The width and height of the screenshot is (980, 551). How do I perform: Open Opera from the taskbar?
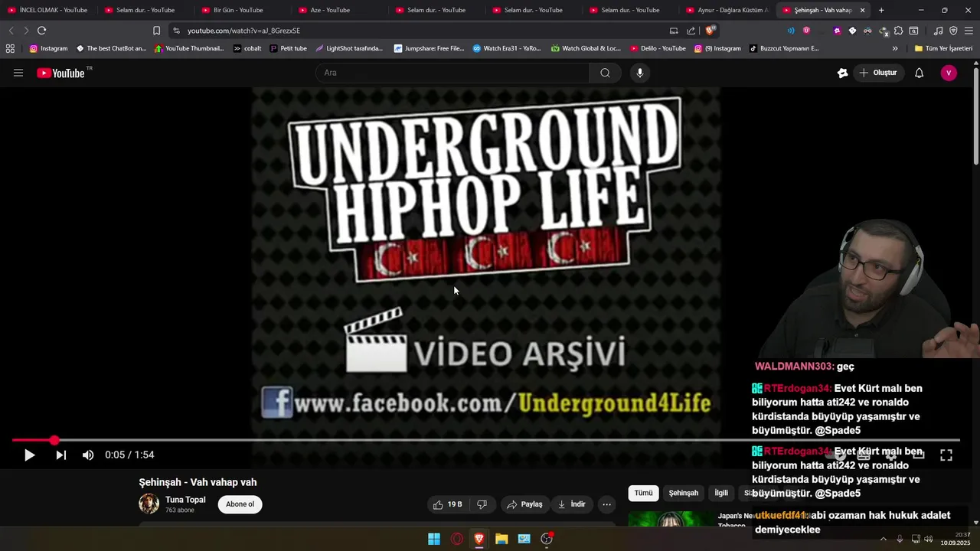point(457,539)
